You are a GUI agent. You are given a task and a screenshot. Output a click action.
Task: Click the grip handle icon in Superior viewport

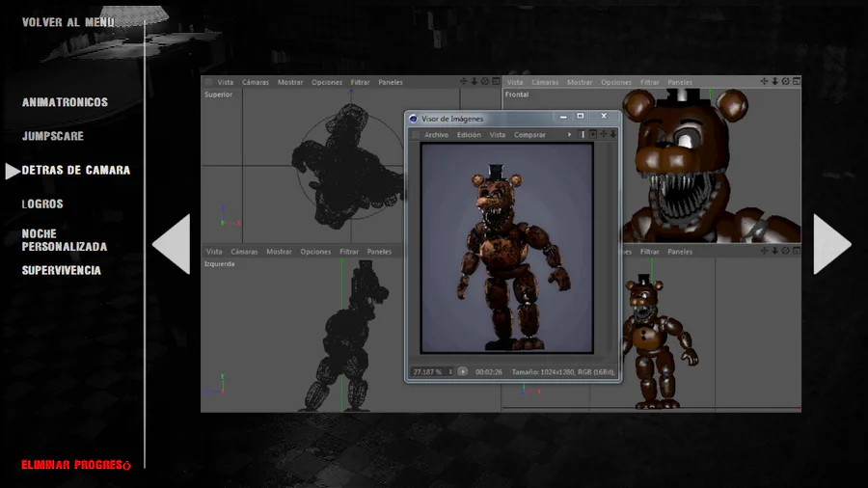coord(208,82)
